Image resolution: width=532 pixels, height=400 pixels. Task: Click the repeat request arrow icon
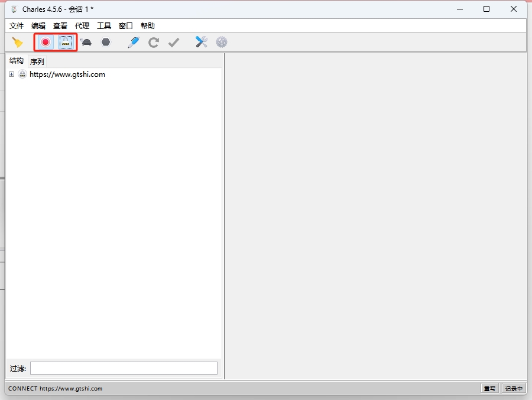pos(154,43)
